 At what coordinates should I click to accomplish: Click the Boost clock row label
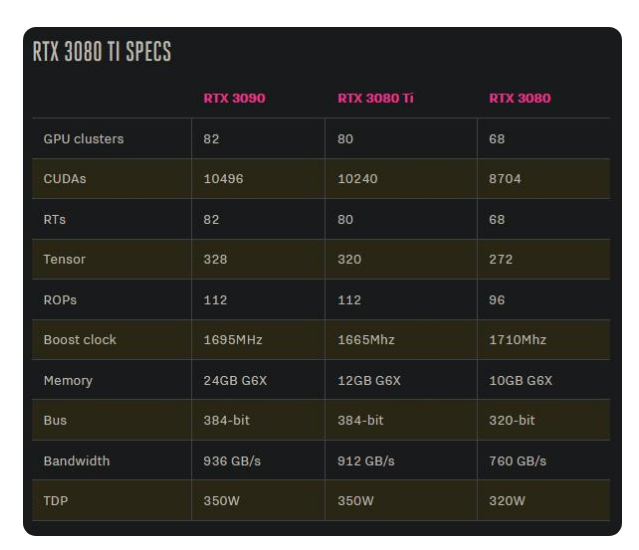click(x=80, y=340)
